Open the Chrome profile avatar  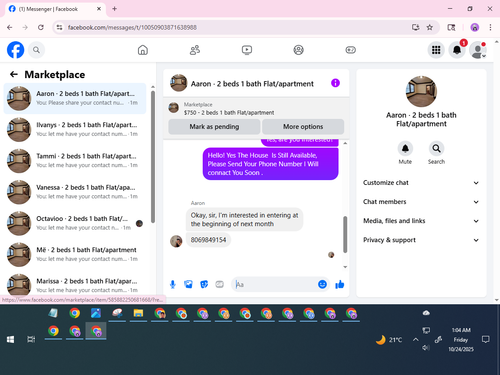(475, 27)
